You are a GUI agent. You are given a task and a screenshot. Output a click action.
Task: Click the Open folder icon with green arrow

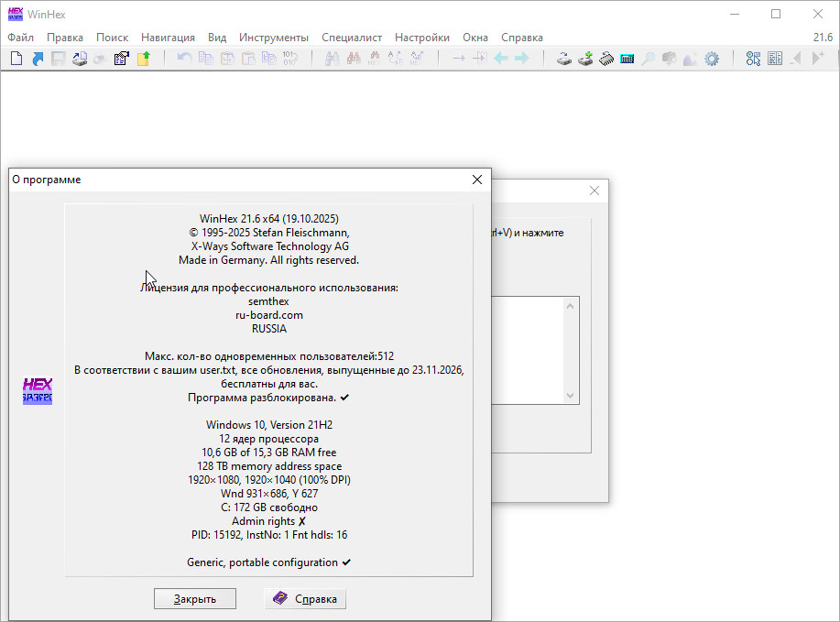click(143, 59)
